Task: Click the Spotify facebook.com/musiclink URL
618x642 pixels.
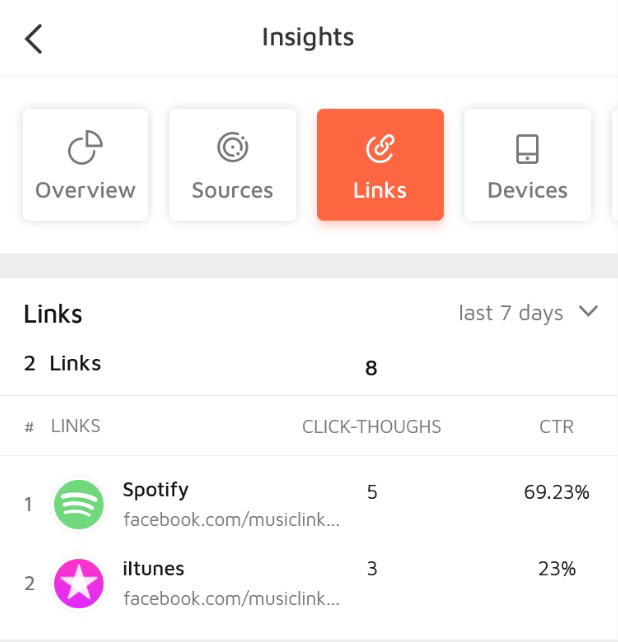Action: 231,520
